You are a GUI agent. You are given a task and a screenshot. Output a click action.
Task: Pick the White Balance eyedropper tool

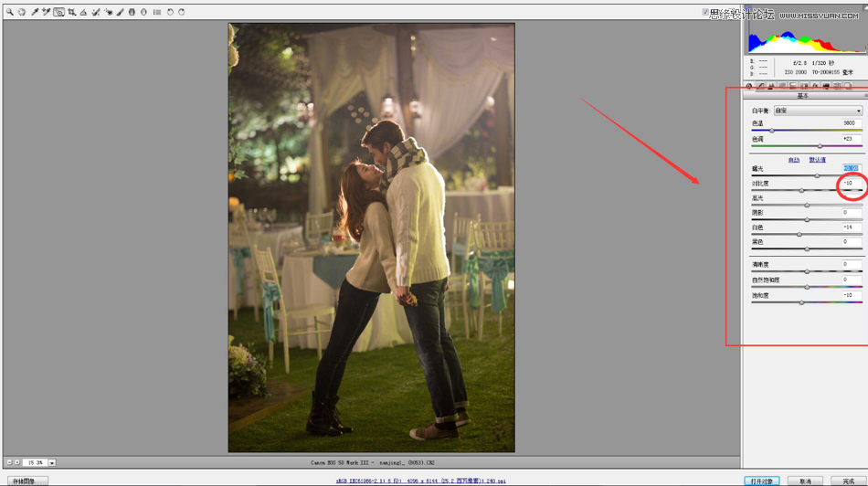[35, 13]
